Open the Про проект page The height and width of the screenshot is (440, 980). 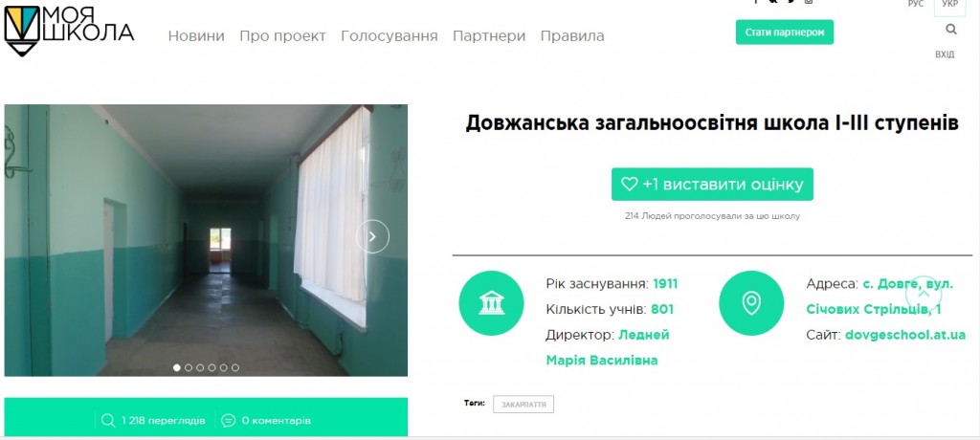[x=282, y=36]
